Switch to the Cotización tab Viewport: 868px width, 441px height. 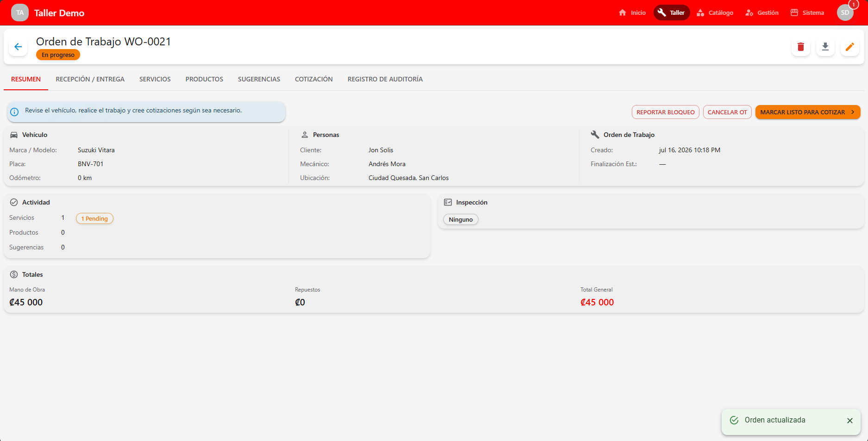(314, 79)
